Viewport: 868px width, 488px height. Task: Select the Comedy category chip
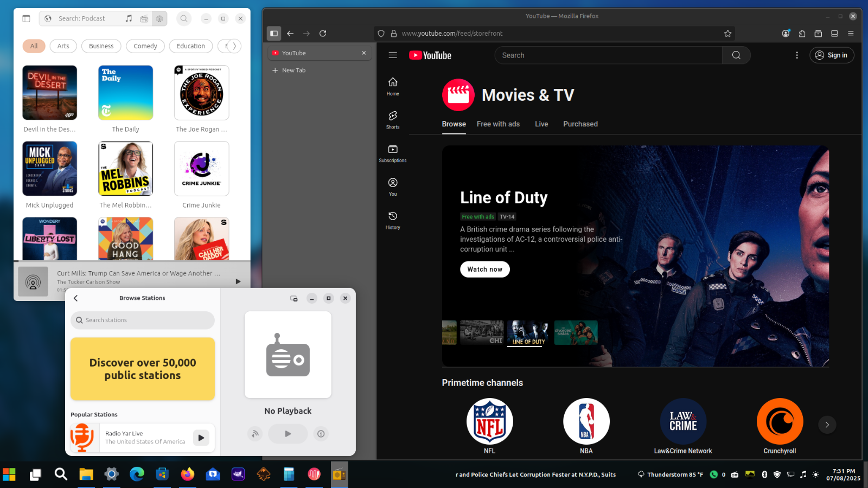coord(145,46)
